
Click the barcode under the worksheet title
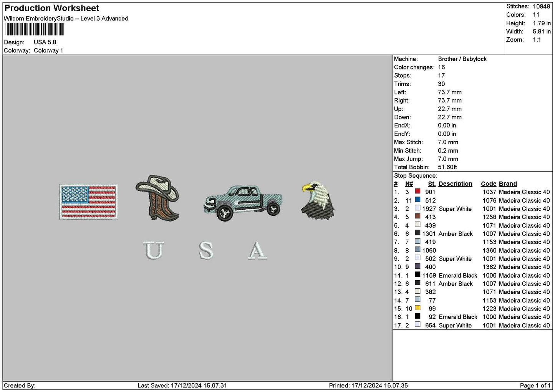point(34,30)
